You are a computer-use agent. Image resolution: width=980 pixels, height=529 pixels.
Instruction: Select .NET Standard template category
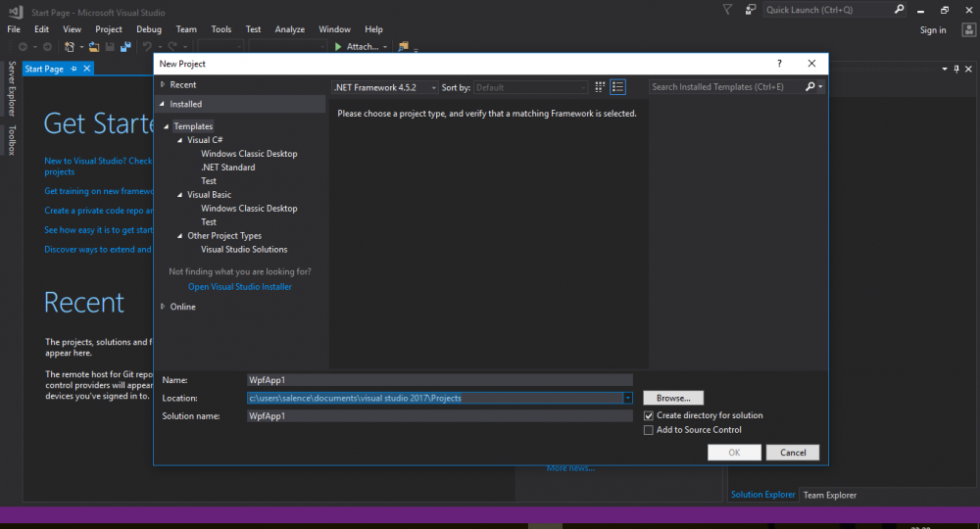[x=228, y=168]
